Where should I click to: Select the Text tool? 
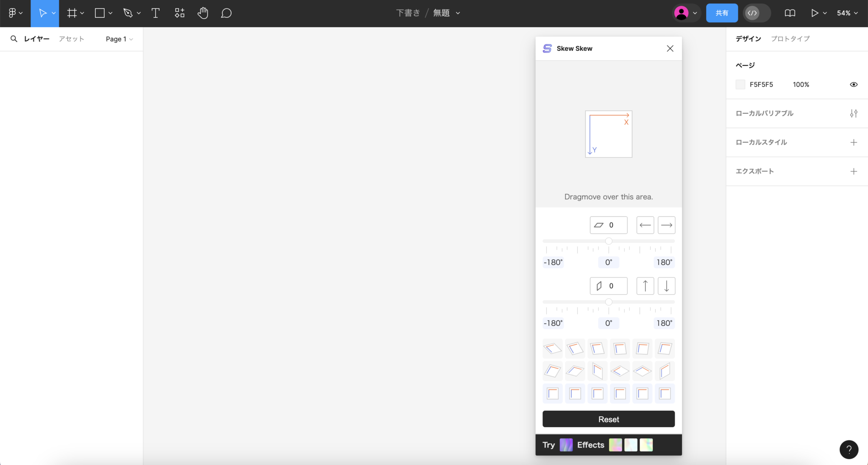pyautogui.click(x=155, y=13)
